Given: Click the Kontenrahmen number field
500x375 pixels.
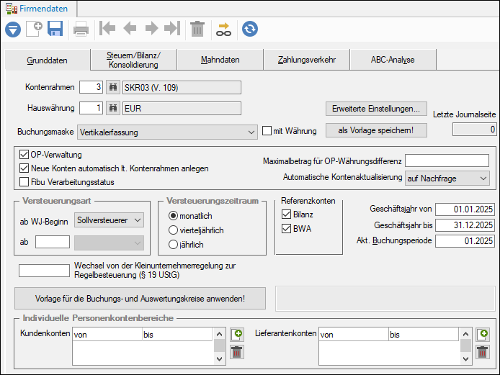Looking at the screenshot, I should coord(91,87).
